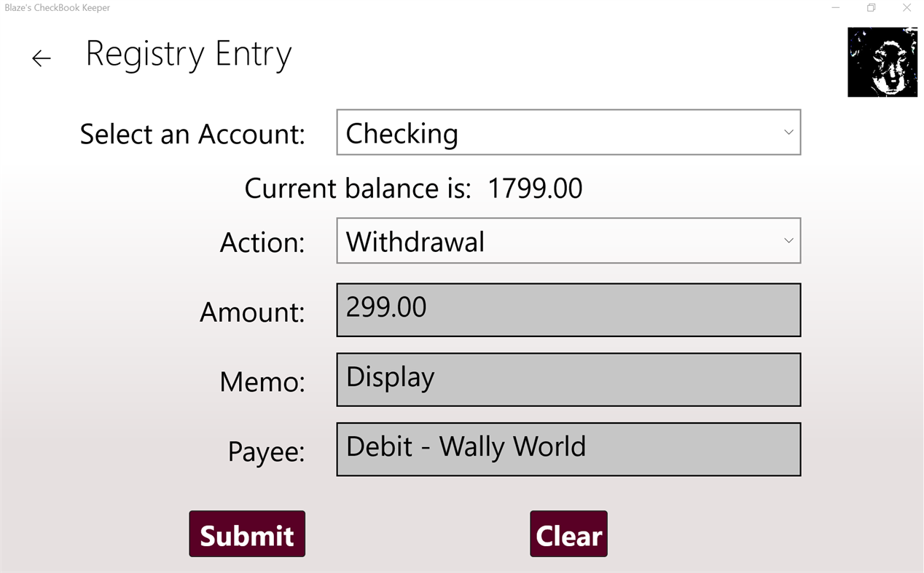The width and height of the screenshot is (924, 573).
Task: Click the Registry Entry page title
Action: pos(189,54)
